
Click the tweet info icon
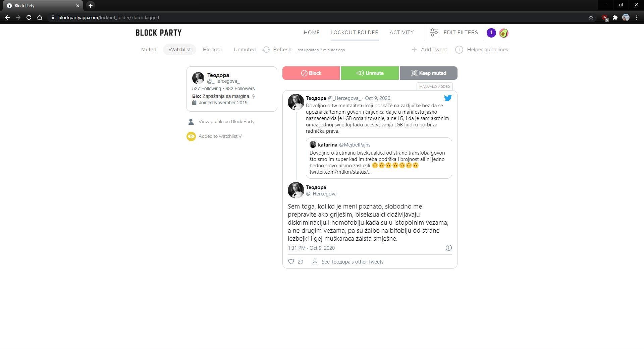point(448,248)
